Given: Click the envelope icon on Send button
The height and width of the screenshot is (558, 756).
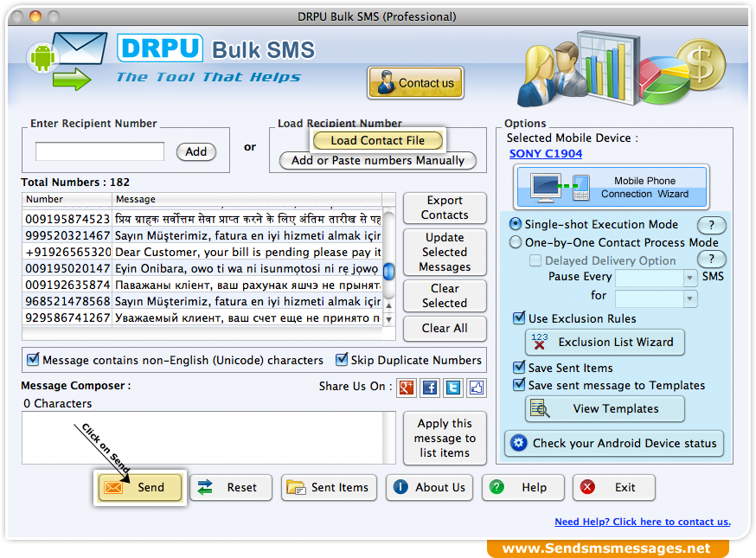Looking at the screenshot, I should point(114,488).
